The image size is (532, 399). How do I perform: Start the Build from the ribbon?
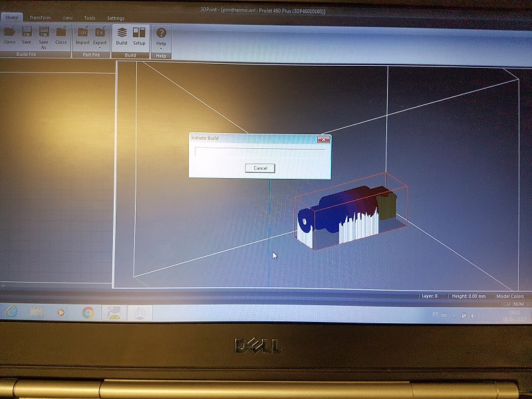pos(122,37)
